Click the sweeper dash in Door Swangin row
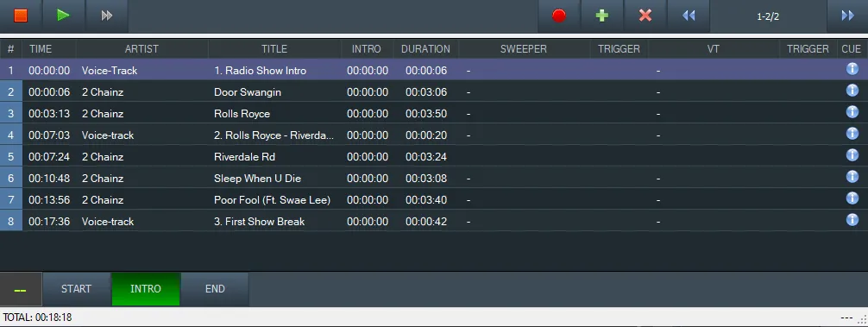The image size is (868, 327). click(x=469, y=92)
